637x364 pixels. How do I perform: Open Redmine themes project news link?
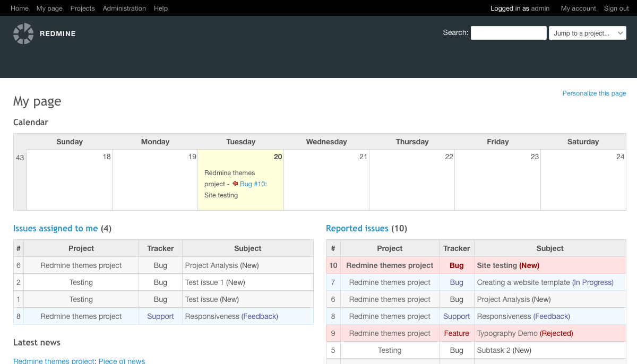[54, 361]
